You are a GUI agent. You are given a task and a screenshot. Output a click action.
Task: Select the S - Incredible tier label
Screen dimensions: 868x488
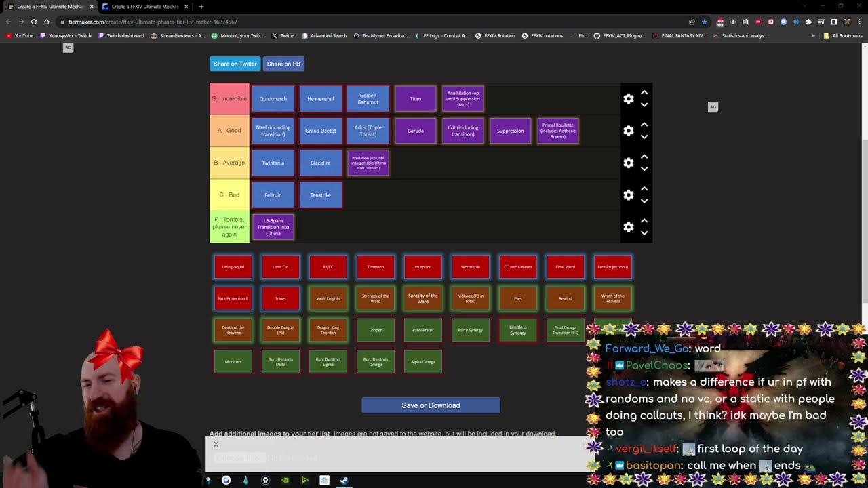tap(229, 99)
